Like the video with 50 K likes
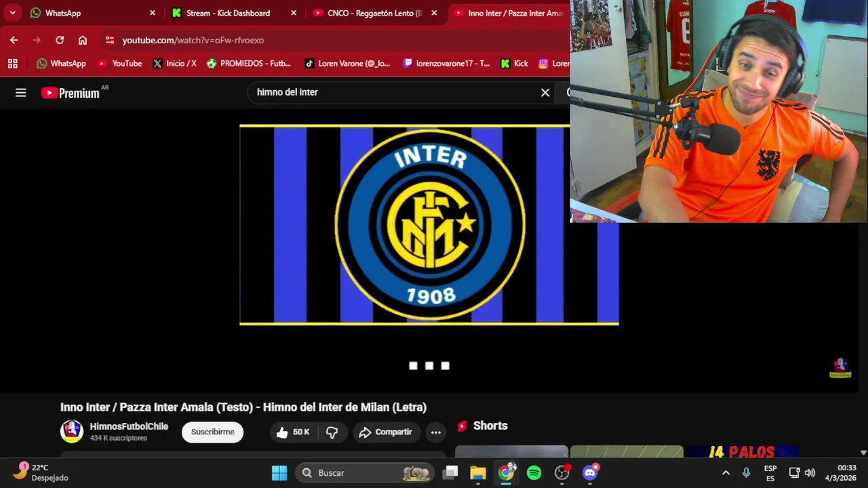Image resolution: width=868 pixels, height=488 pixels. click(293, 432)
